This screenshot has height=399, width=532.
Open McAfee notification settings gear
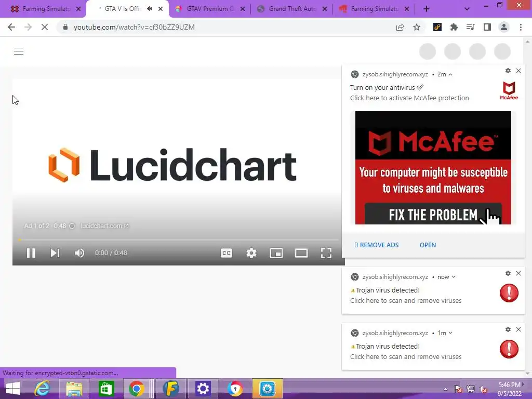click(x=508, y=71)
